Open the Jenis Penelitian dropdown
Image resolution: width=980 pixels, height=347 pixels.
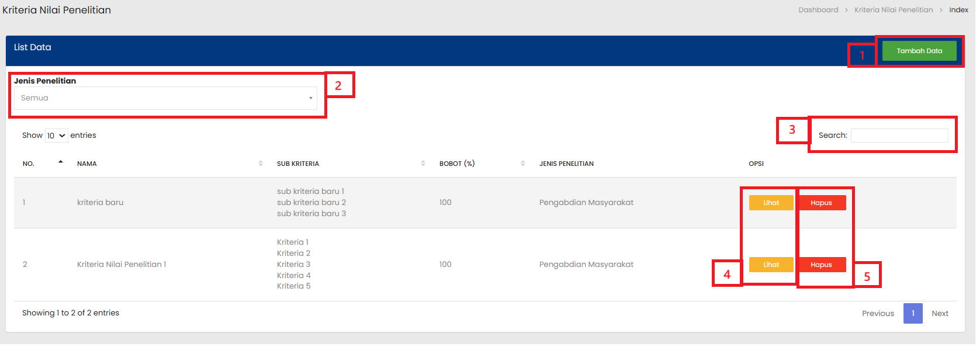(165, 98)
